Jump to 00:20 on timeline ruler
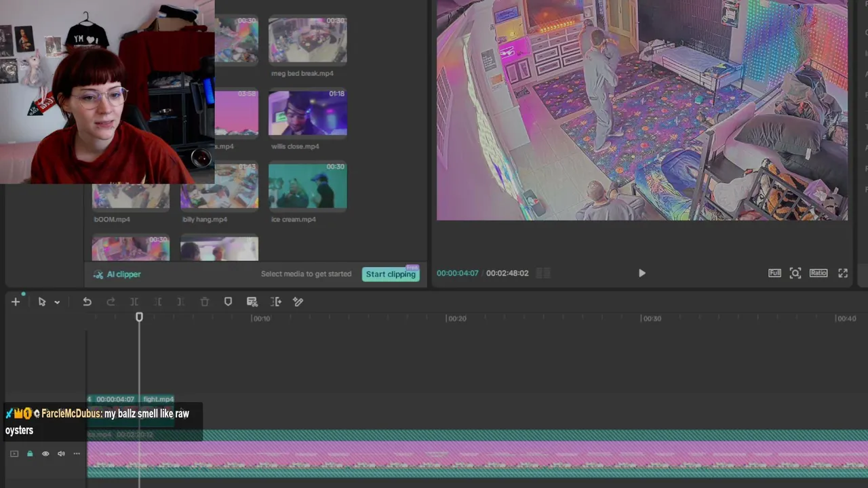 click(x=457, y=319)
